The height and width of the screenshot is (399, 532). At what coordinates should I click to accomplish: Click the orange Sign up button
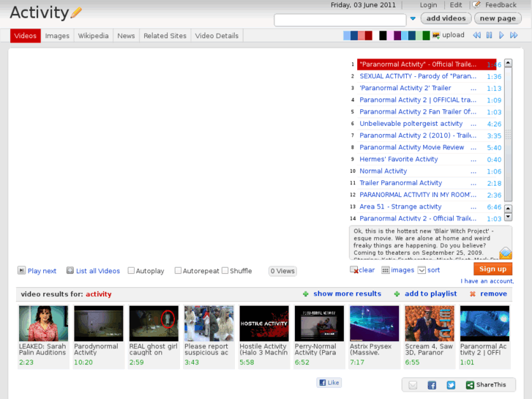click(492, 269)
